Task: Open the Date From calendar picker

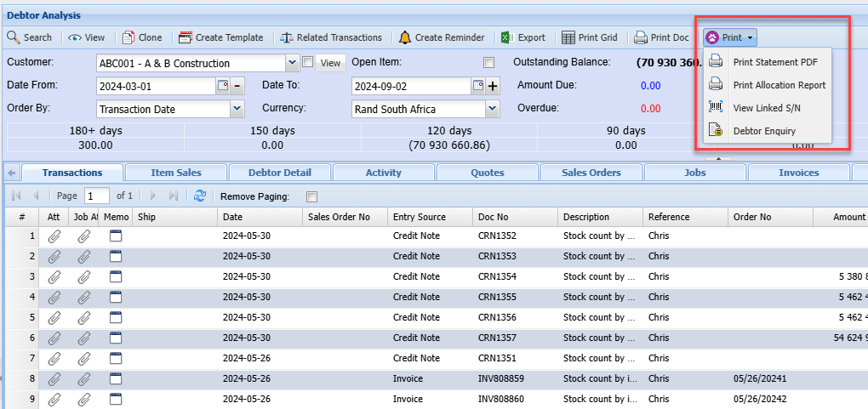Action: (223, 86)
